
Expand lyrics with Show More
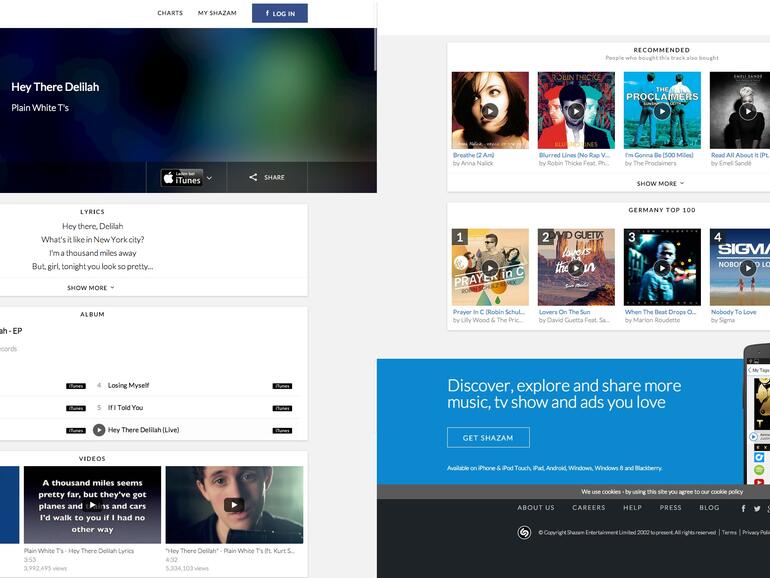(x=91, y=288)
